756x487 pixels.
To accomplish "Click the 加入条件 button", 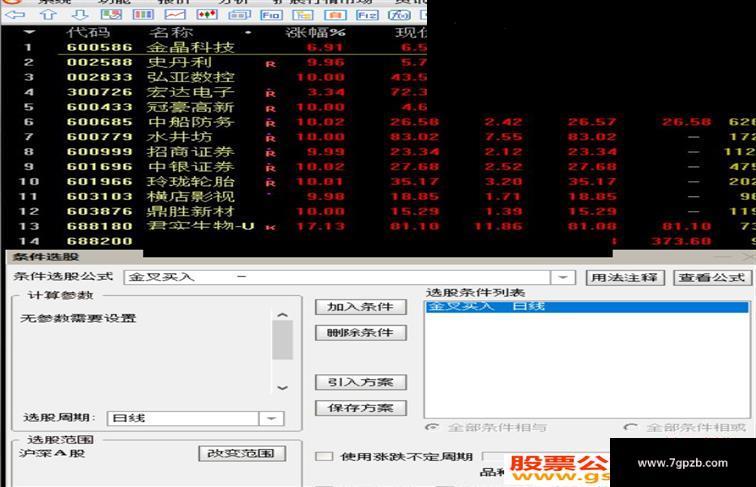I will pos(361,307).
